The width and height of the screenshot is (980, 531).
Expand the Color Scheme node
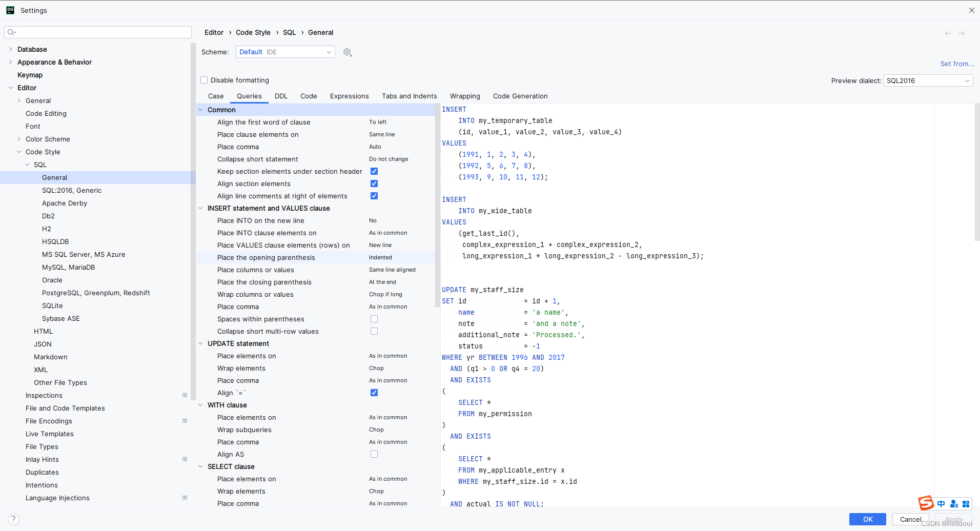19,139
